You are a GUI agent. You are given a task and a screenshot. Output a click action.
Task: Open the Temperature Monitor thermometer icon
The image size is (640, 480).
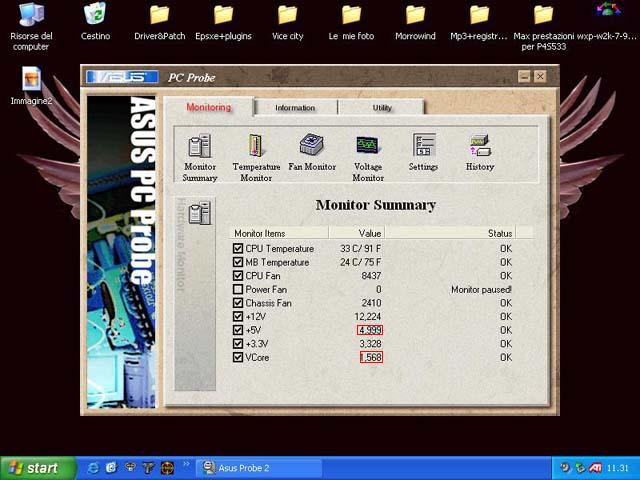pyautogui.click(x=256, y=146)
